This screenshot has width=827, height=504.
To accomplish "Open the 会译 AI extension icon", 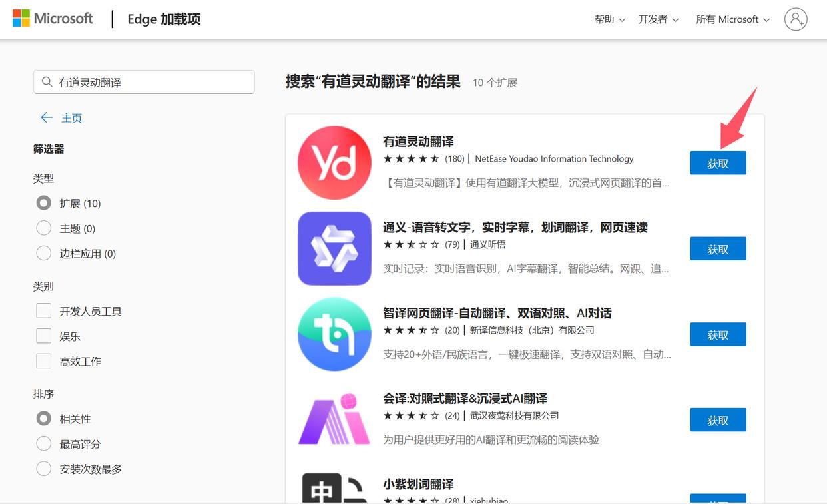I will 334,419.
